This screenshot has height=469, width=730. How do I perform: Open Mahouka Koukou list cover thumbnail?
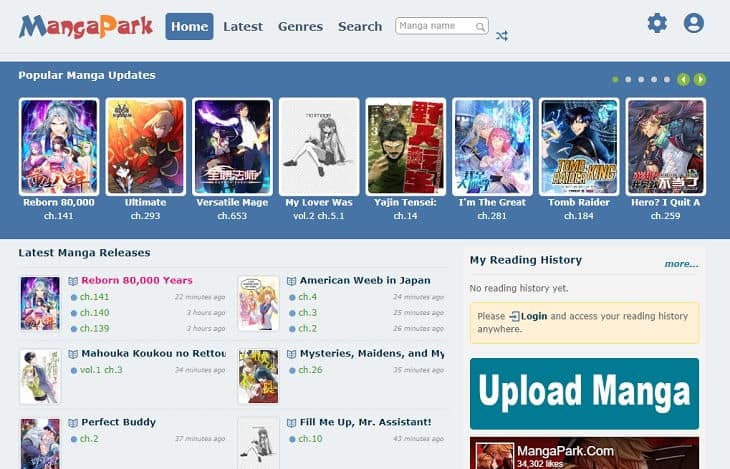tap(40, 376)
